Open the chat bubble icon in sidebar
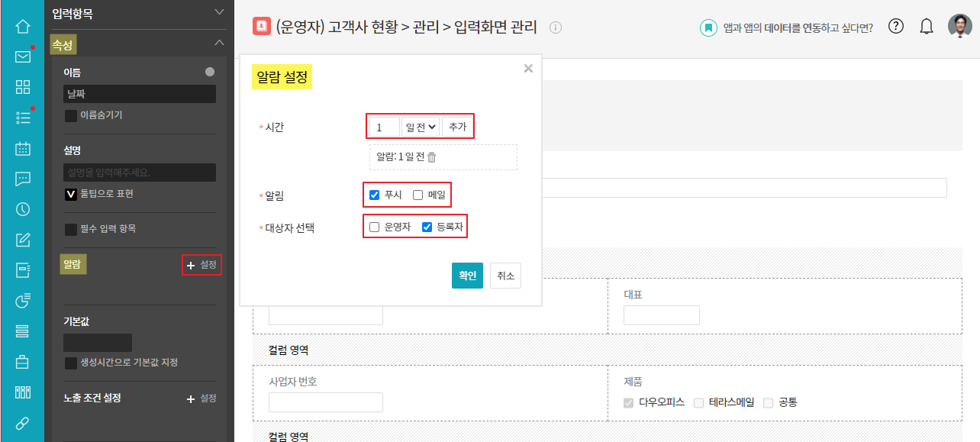The width and height of the screenshot is (980, 442). pos(23,179)
